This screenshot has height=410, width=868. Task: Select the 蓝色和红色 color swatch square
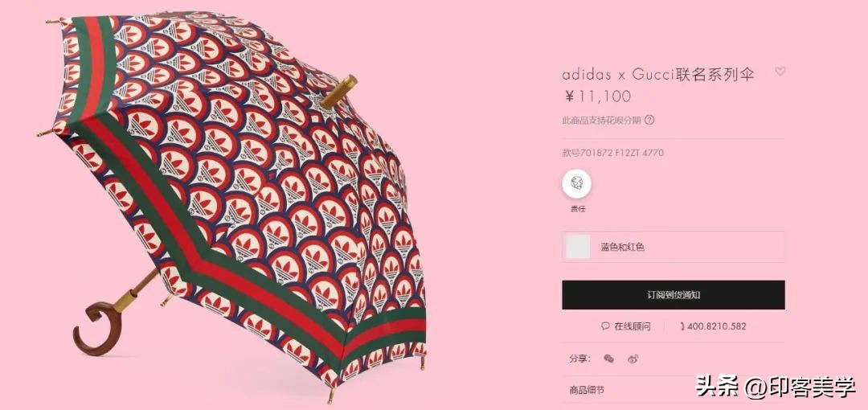(577, 247)
